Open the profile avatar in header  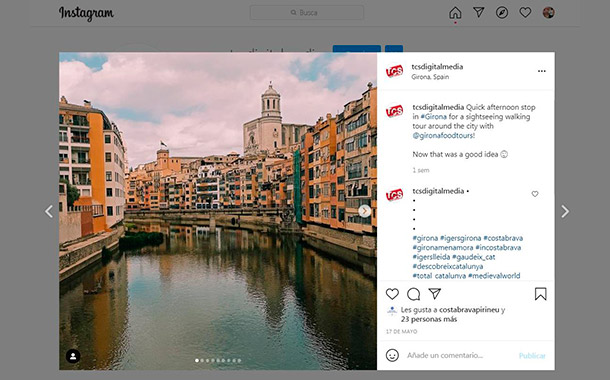(x=549, y=12)
